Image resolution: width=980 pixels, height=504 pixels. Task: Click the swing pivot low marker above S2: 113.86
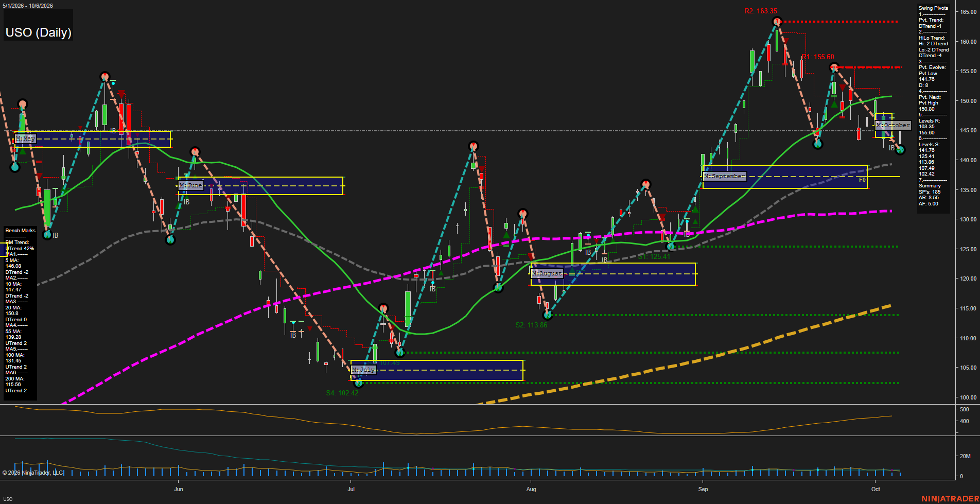[x=548, y=315]
